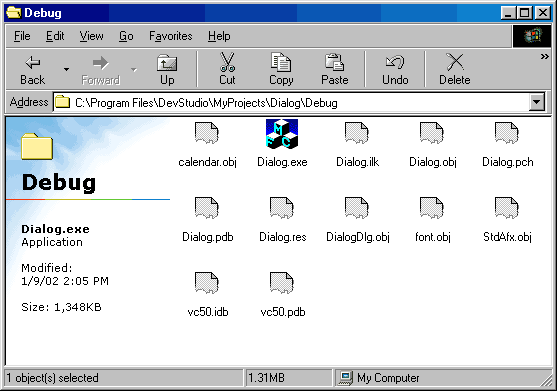The width and height of the screenshot is (557, 391).
Task: Open the Edit menu
Action: coord(55,36)
